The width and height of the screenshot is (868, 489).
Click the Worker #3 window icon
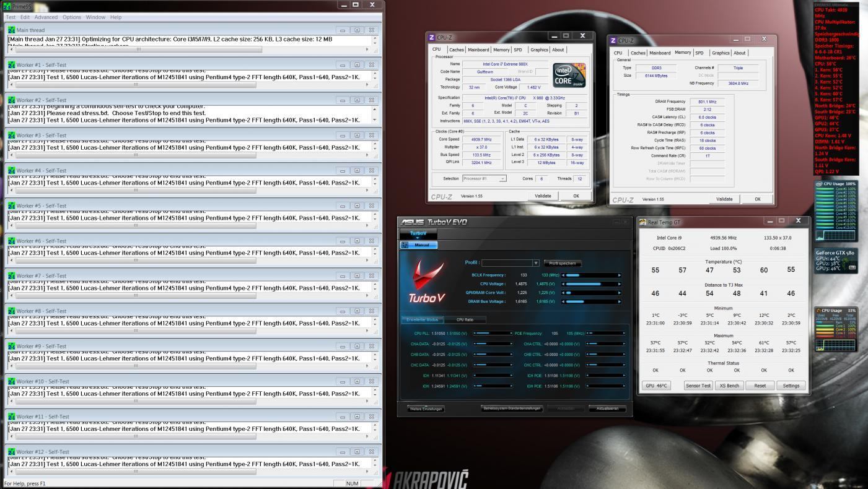(11, 135)
